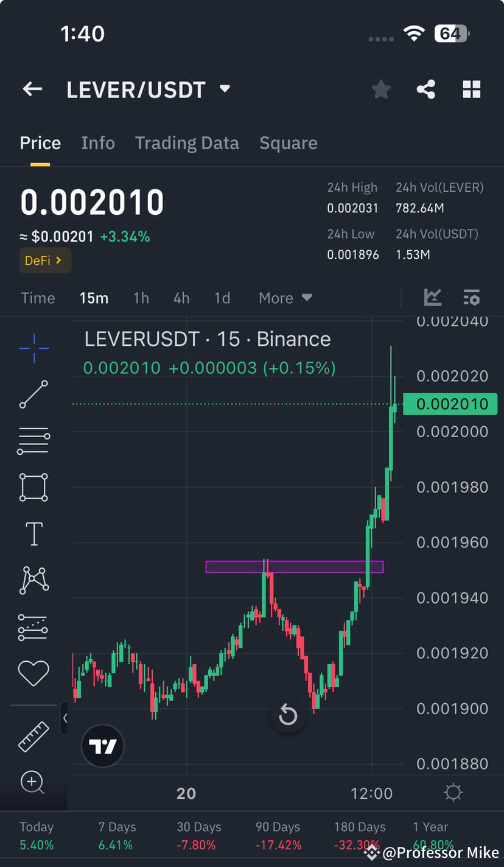Open the Square tab
Screen dimensions: 504x867
click(x=288, y=142)
